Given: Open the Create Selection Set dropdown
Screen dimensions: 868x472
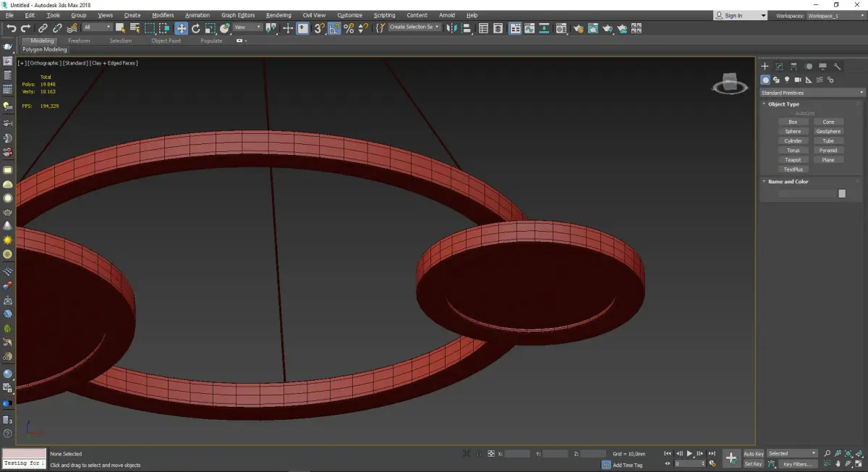Looking at the screenshot, I should coord(414,27).
